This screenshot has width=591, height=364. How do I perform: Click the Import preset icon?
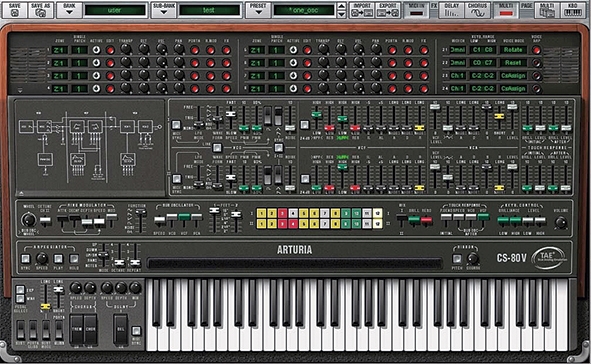click(362, 10)
